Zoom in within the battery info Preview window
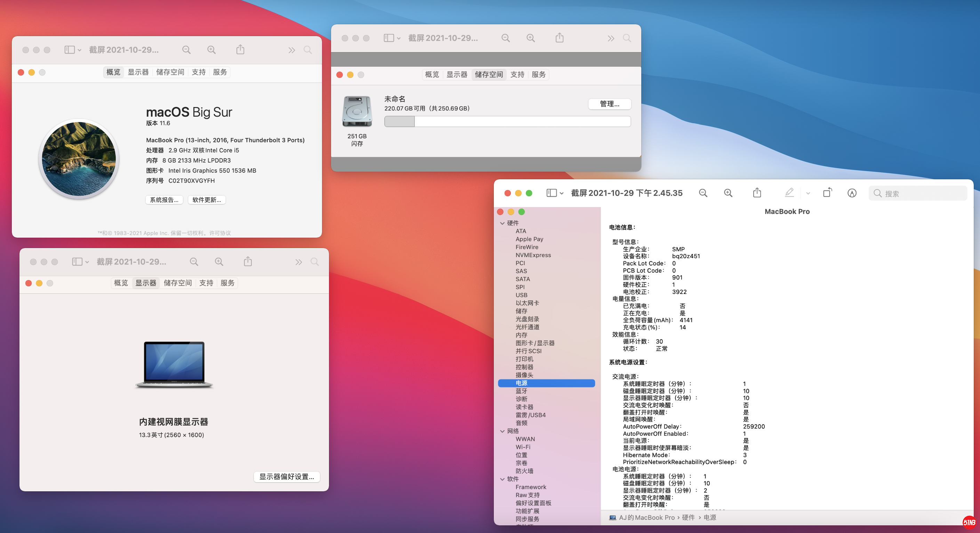Screen dimensions: 980x533 728,193
